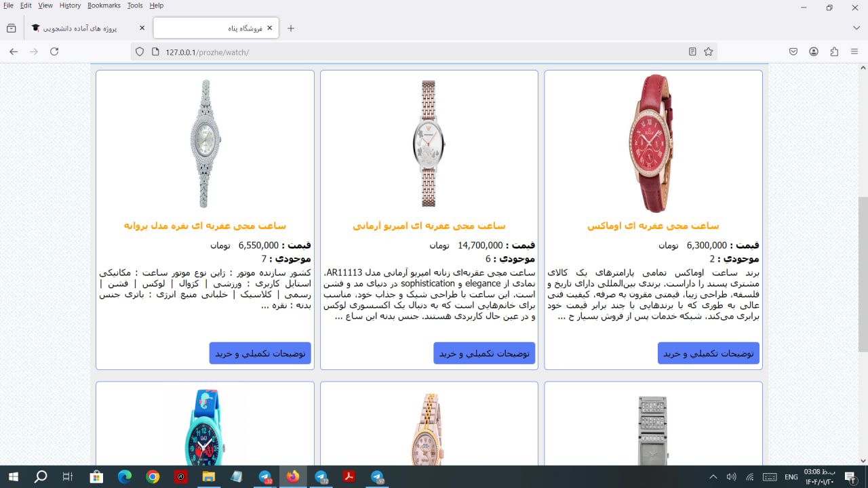This screenshot has width=868, height=488.
Task: Click stock text موجودی : 6
Action: 510,259
